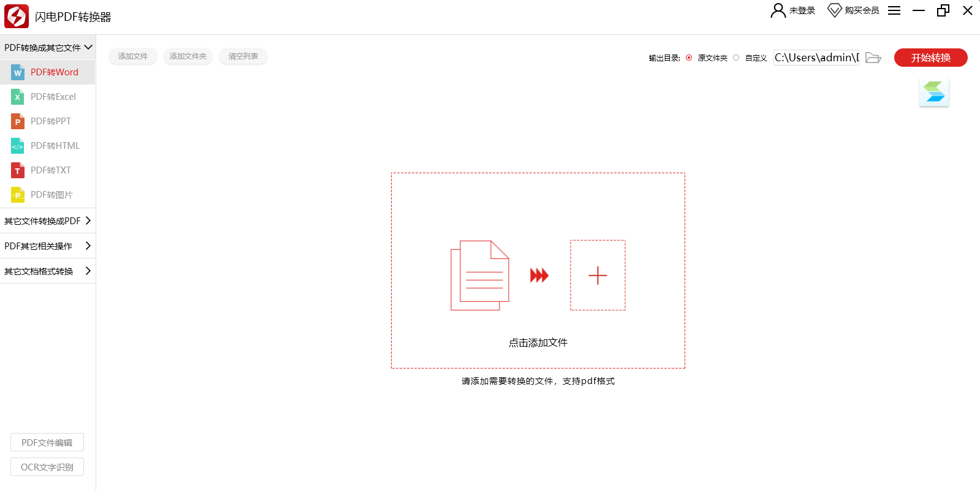The image size is (980, 490).
Task: Select 自定义 output radio button
Action: point(736,58)
